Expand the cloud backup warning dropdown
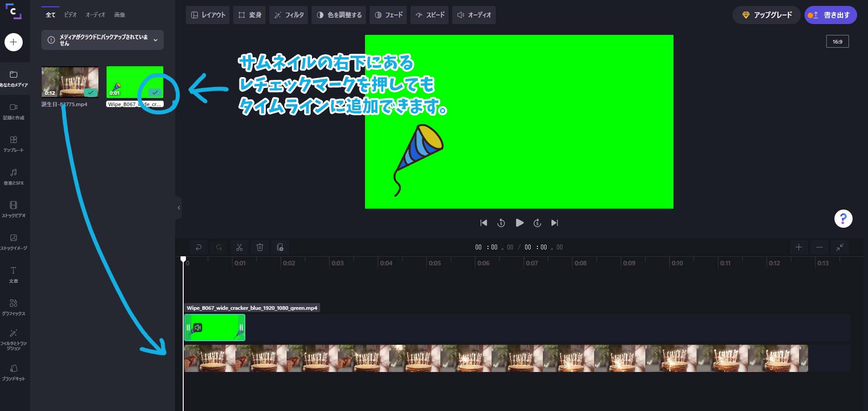868x411 pixels. click(156, 40)
